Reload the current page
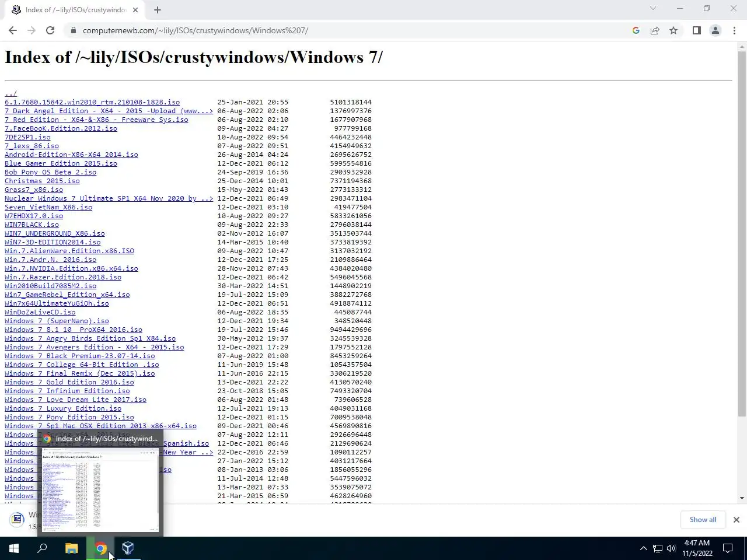Image resolution: width=747 pixels, height=560 pixels. [x=50, y=30]
